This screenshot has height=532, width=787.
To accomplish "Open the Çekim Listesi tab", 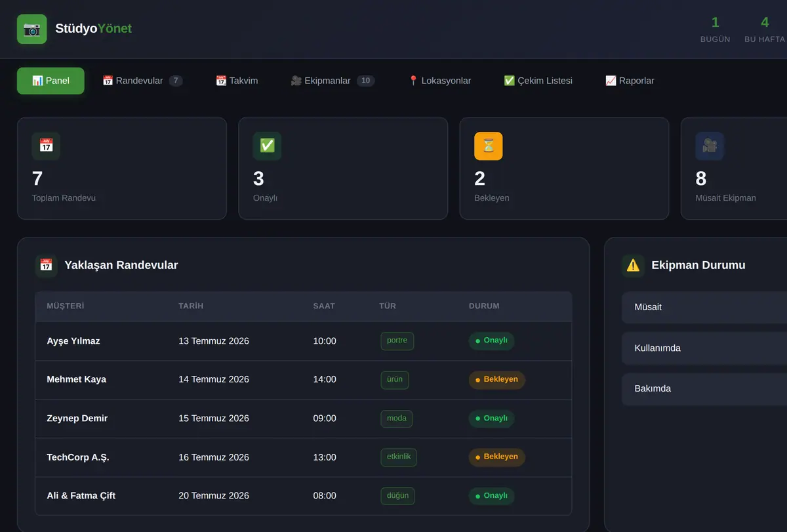I will click(538, 81).
